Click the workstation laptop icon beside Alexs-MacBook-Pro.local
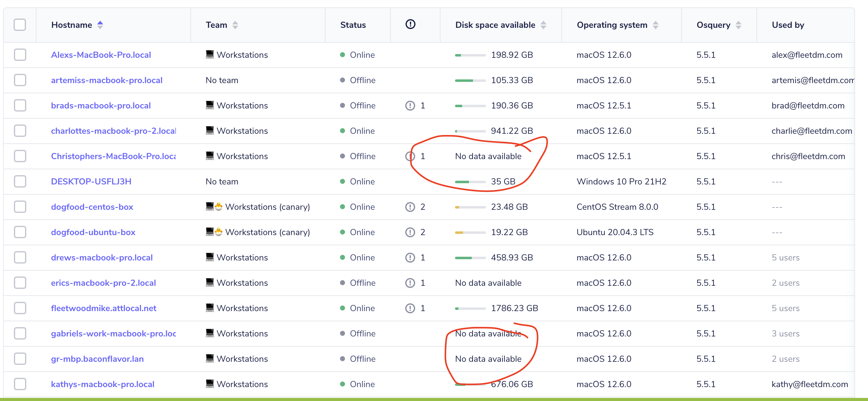The image size is (868, 401). coord(210,54)
